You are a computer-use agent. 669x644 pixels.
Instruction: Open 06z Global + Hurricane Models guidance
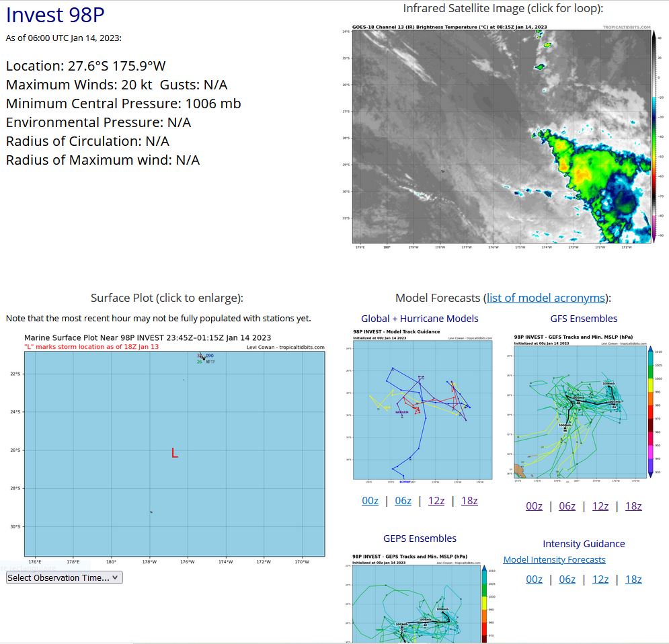point(403,500)
